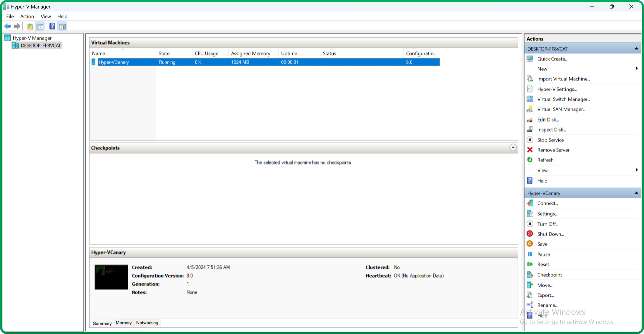Screen dimensions: 644x334
Task: Open the File menu
Action: pyautogui.click(x=10, y=16)
